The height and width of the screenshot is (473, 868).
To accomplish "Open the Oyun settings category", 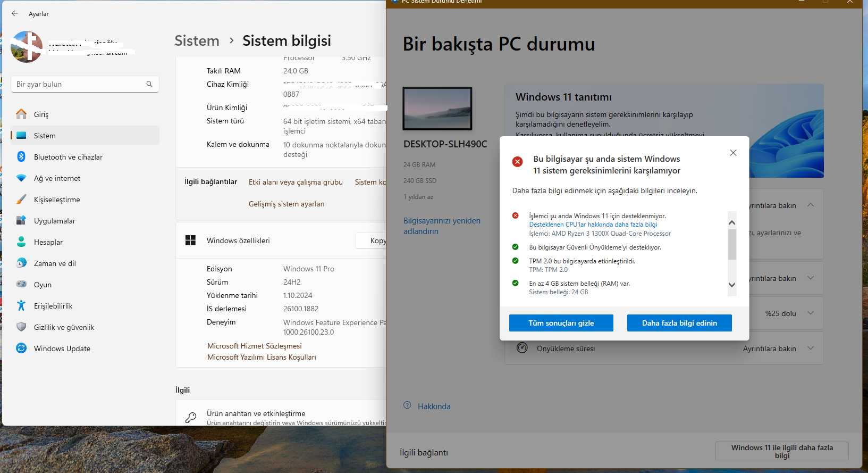I will (x=85, y=284).
